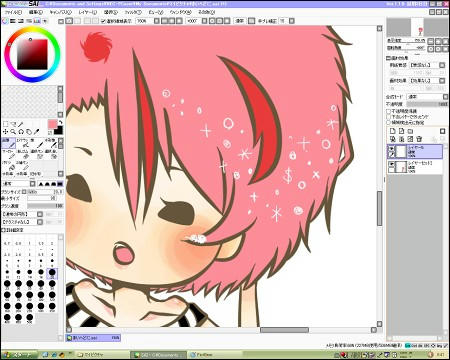Transfer down icon in layer panel
This screenshot has width=450, height=360.
point(393,139)
